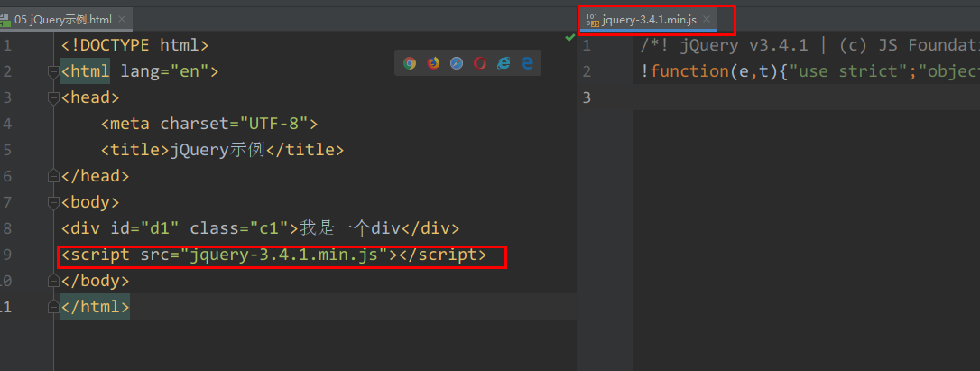Switch to 05 jQuery示例.html tab

63,19
